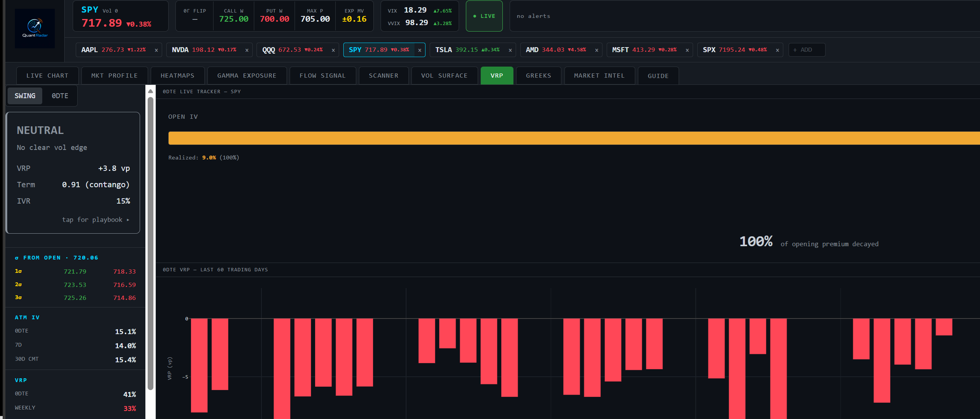Click the MAX P 705.00 value
Screen dimensions: 980x419
(315, 19)
